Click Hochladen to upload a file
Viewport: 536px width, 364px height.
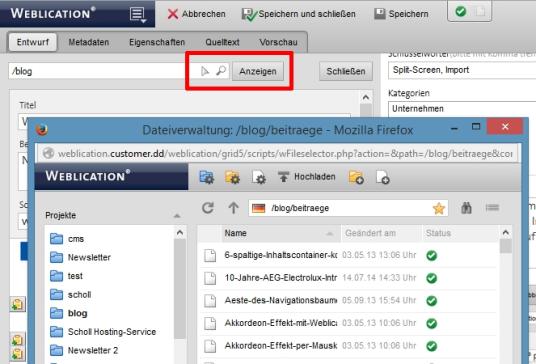coord(306,177)
